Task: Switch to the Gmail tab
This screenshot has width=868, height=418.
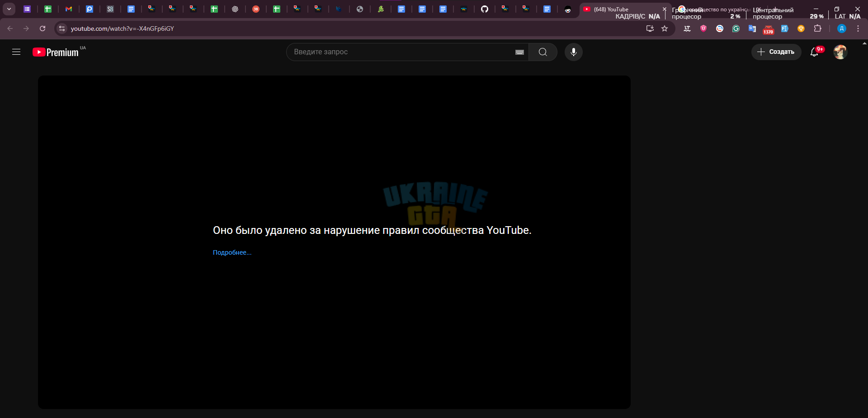Action: [x=69, y=9]
